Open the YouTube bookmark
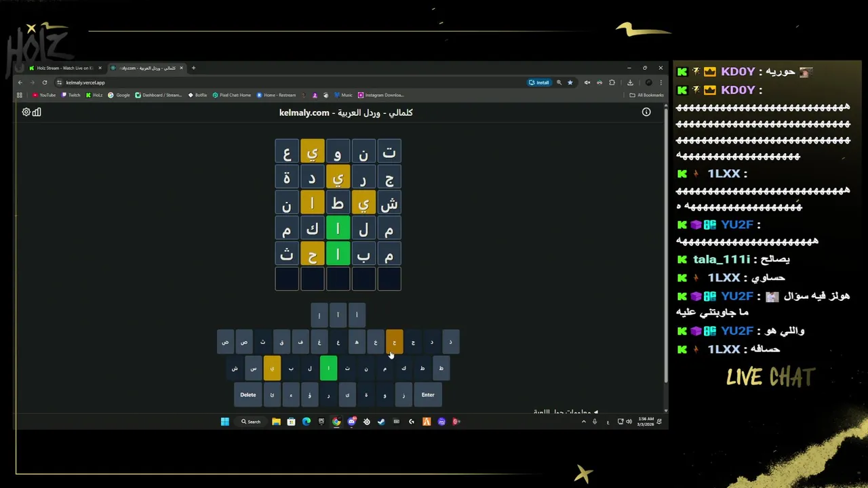This screenshot has width=868, height=488. tap(44, 95)
